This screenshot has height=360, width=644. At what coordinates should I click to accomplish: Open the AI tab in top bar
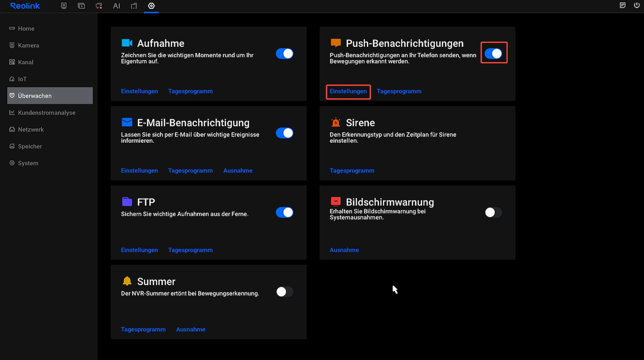117,6
